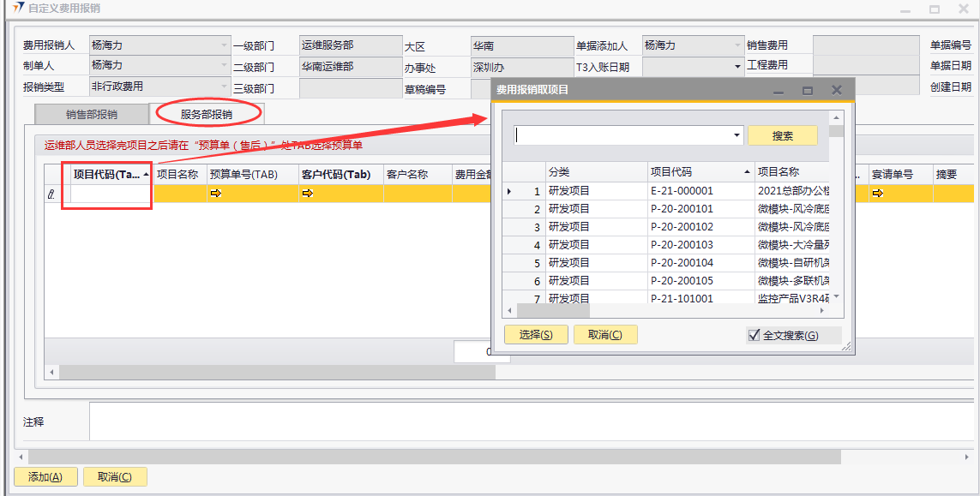Viewport: 980px width, 496px height.
Task: Toggle the 全文搜索 checkbox
Action: 755,336
